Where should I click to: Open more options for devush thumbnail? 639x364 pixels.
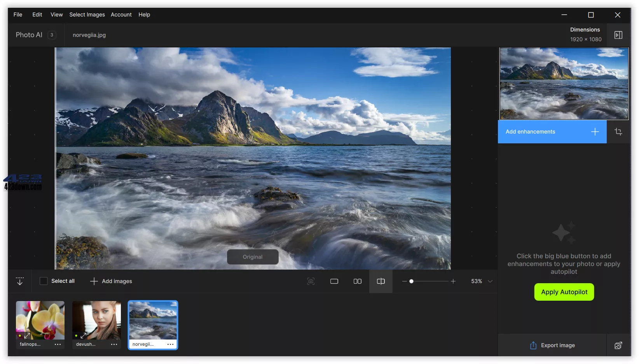click(114, 345)
